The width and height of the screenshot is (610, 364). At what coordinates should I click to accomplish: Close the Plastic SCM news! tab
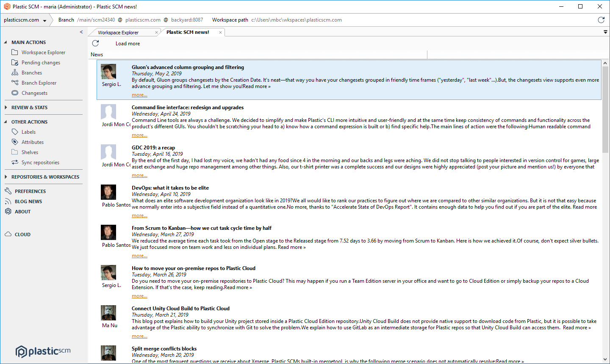[x=220, y=33]
